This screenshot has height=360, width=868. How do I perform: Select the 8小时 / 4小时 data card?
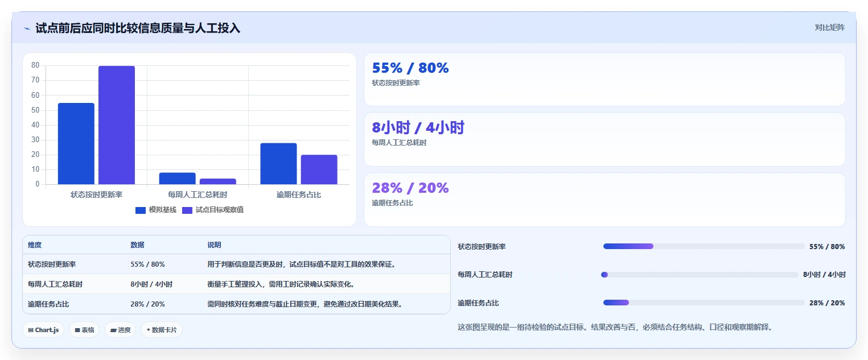click(x=604, y=139)
